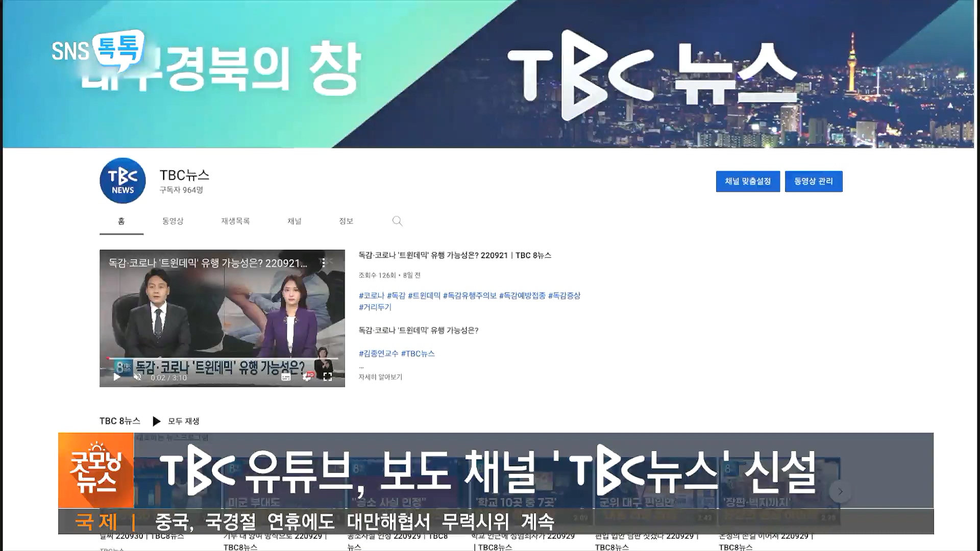Click the featured video 0:02 / 3:10 timestamp
Screen dimensions: 980x551
point(169,378)
